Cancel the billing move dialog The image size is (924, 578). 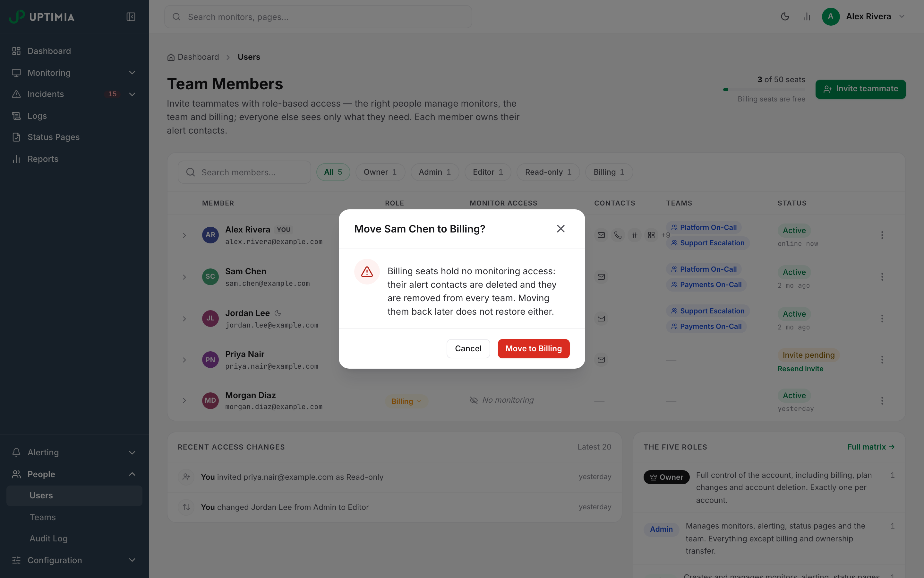pyautogui.click(x=468, y=349)
